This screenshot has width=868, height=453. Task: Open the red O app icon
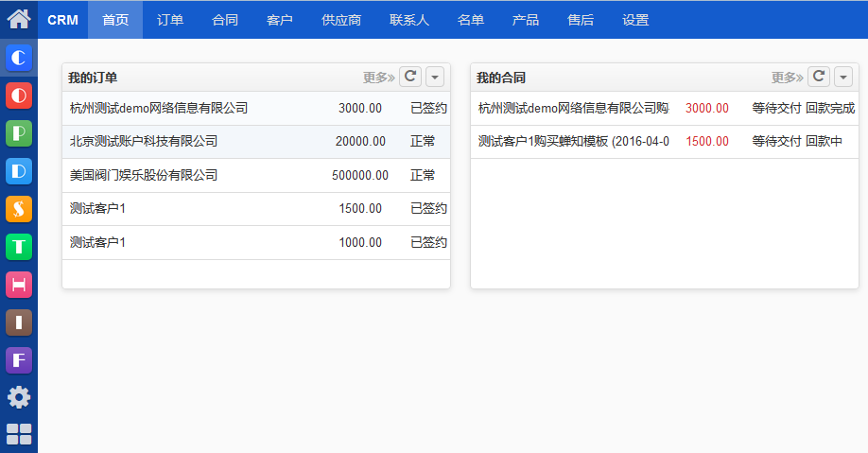click(x=19, y=96)
